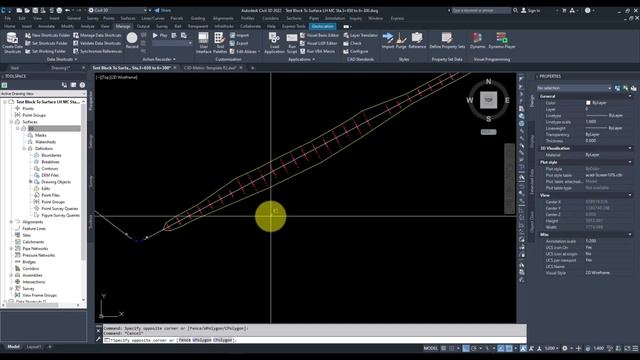640x360 pixels.
Task: Toggle snap mode in status bar
Action: pyautogui.click(x=452, y=348)
